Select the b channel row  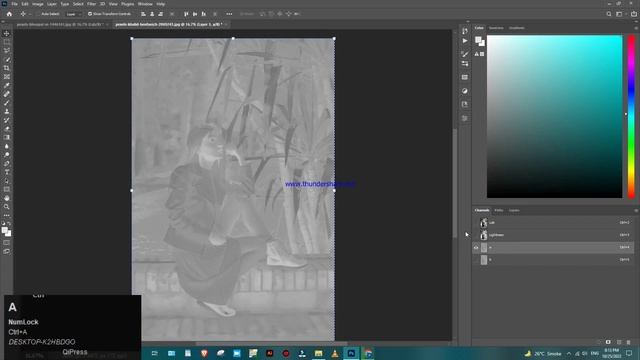(553, 260)
